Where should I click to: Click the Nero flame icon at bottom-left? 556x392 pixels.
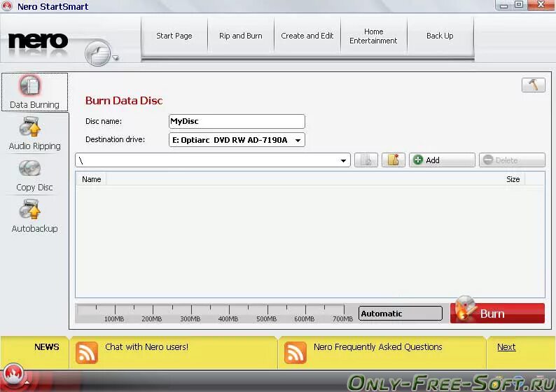13,375
